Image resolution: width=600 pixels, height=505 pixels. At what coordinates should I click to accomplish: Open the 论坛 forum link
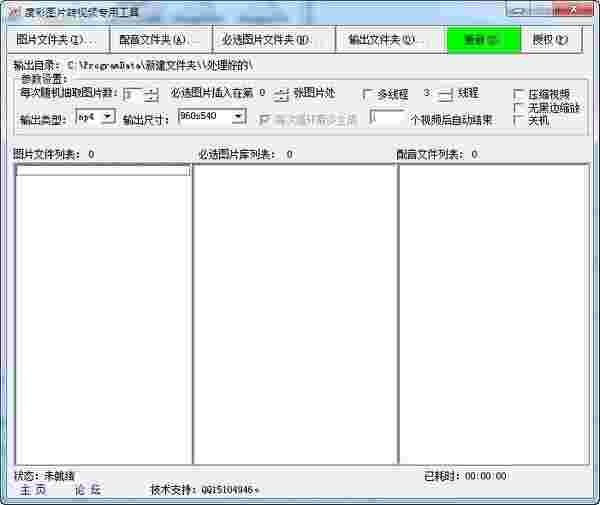pos(88,490)
